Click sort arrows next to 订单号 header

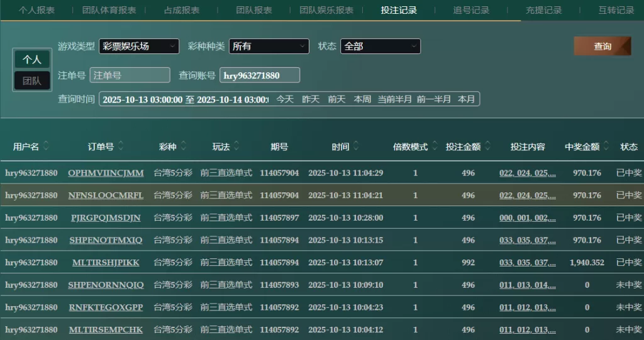[x=121, y=146]
